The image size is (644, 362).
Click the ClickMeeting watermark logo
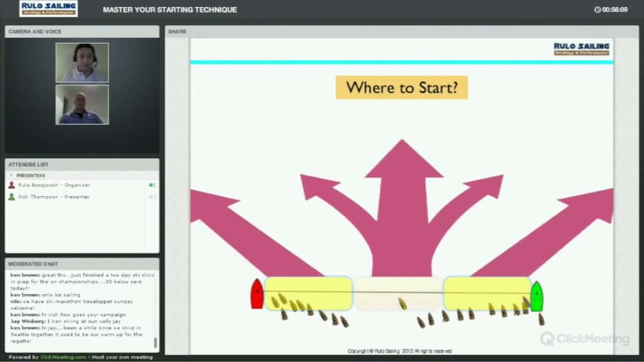click(x=584, y=339)
